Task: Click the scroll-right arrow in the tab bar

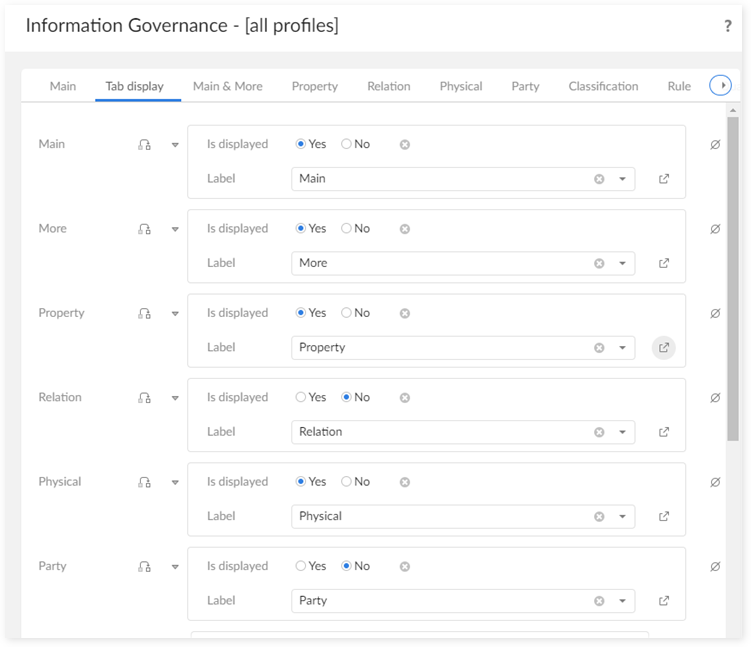Action: click(720, 86)
